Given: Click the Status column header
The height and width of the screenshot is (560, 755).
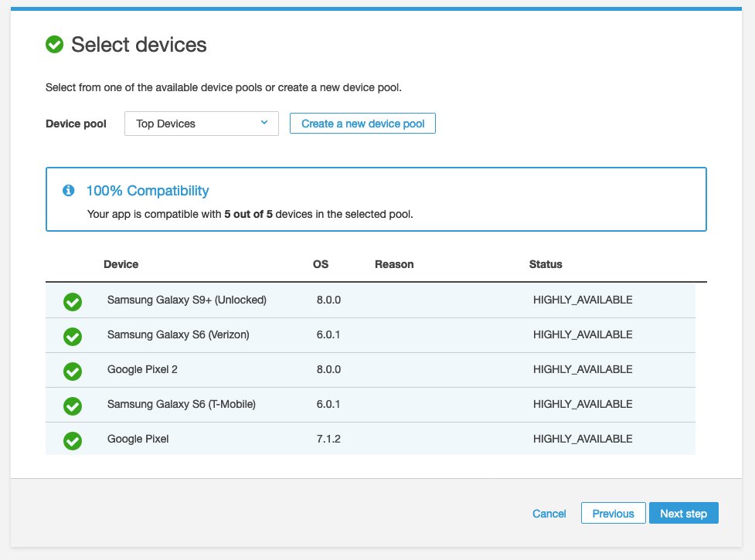Looking at the screenshot, I should (x=546, y=264).
